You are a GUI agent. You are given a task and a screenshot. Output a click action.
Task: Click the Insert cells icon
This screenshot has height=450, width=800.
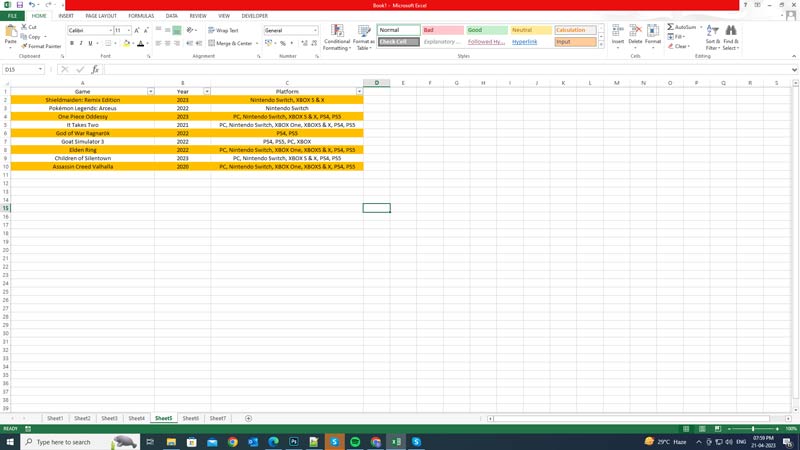point(618,31)
